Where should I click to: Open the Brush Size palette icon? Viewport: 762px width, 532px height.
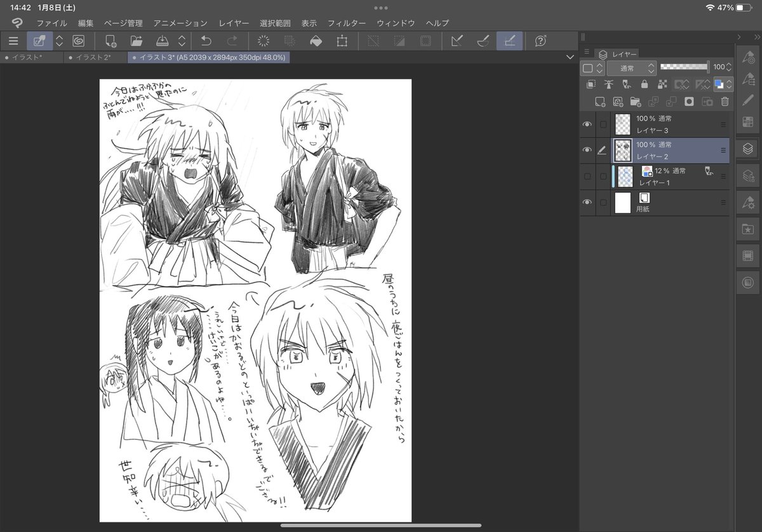tap(748, 100)
